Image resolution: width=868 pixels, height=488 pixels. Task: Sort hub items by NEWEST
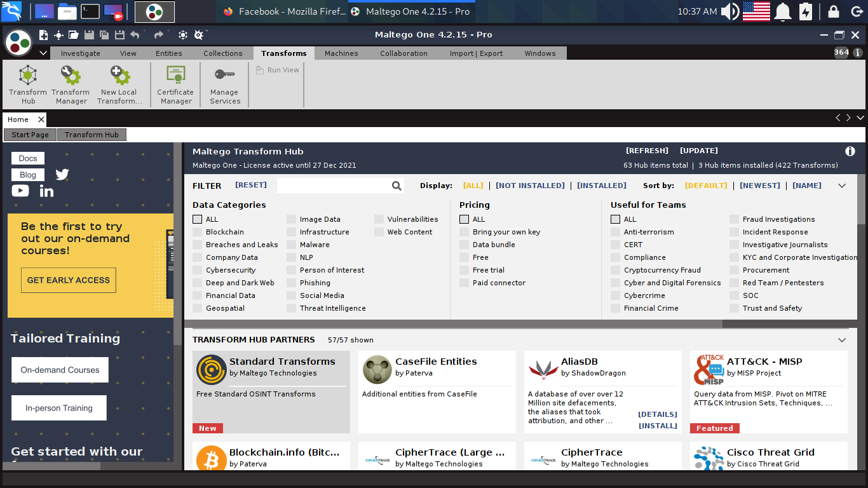760,186
